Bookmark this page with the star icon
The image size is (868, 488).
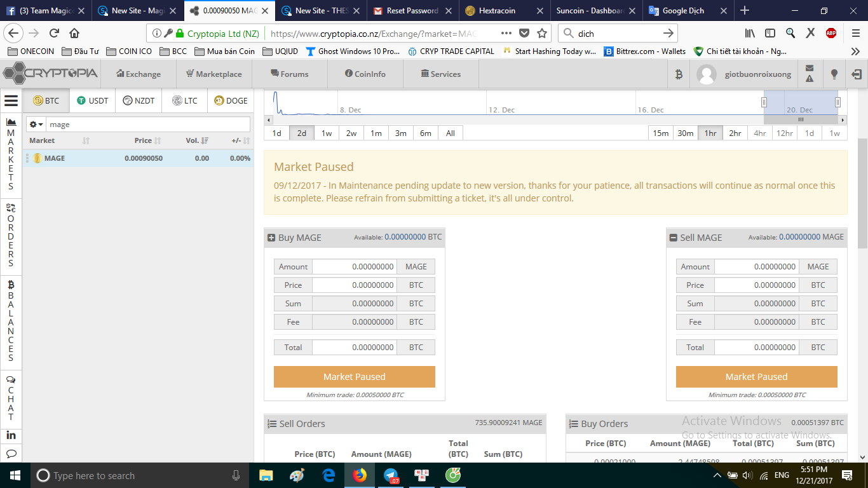tap(542, 33)
